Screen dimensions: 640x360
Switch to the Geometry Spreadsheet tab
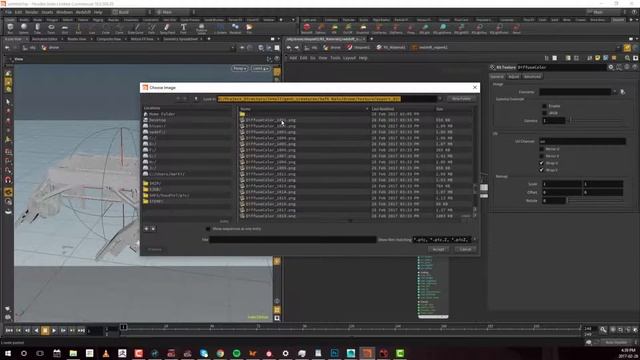(x=181, y=39)
